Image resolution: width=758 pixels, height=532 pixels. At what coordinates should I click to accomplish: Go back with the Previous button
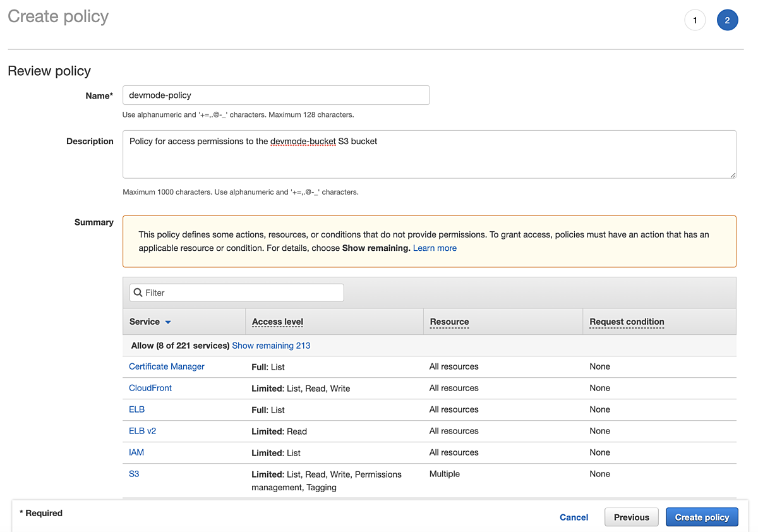[x=631, y=517]
